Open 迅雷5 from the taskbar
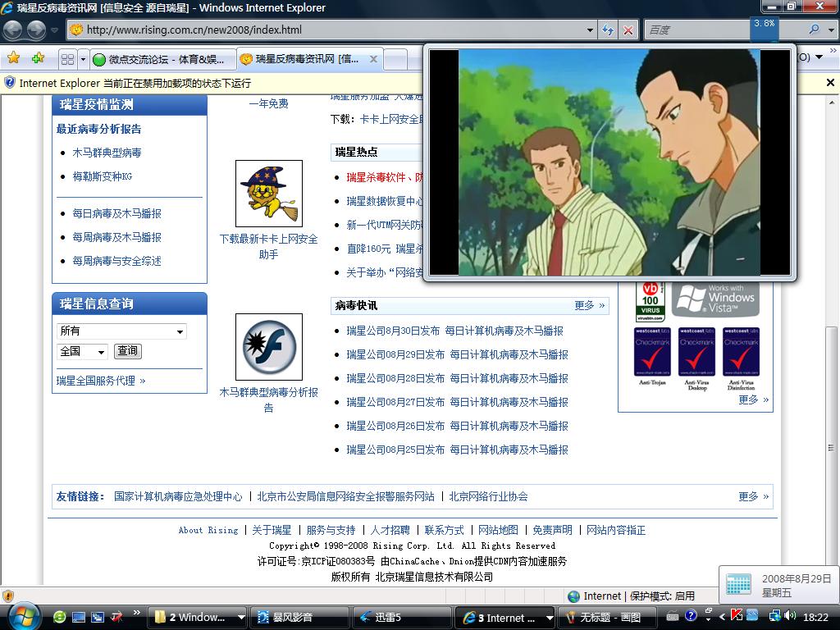This screenshot has height=630, width=840. (x=402, y=617)
